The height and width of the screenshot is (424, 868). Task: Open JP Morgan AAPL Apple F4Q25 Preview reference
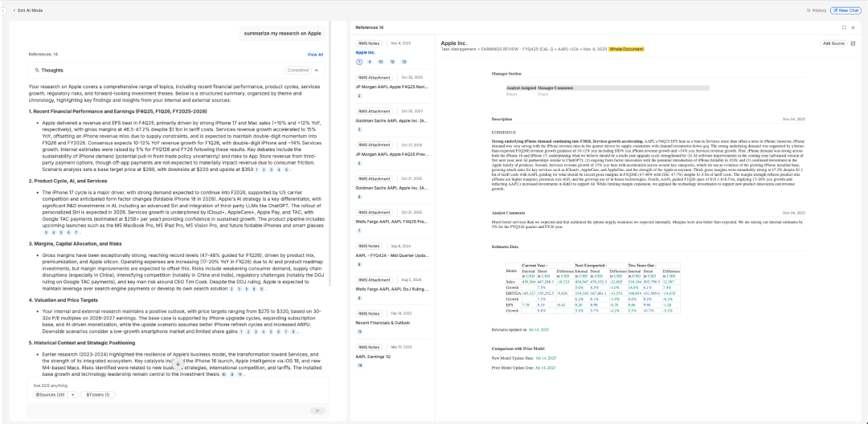pyautogui.click(x=391, y=154)
